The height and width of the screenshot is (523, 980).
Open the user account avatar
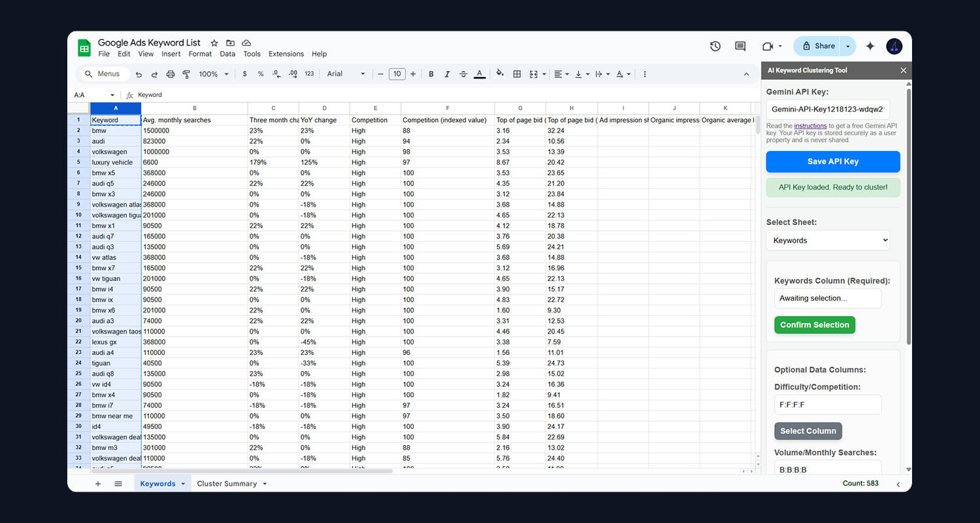894,46
